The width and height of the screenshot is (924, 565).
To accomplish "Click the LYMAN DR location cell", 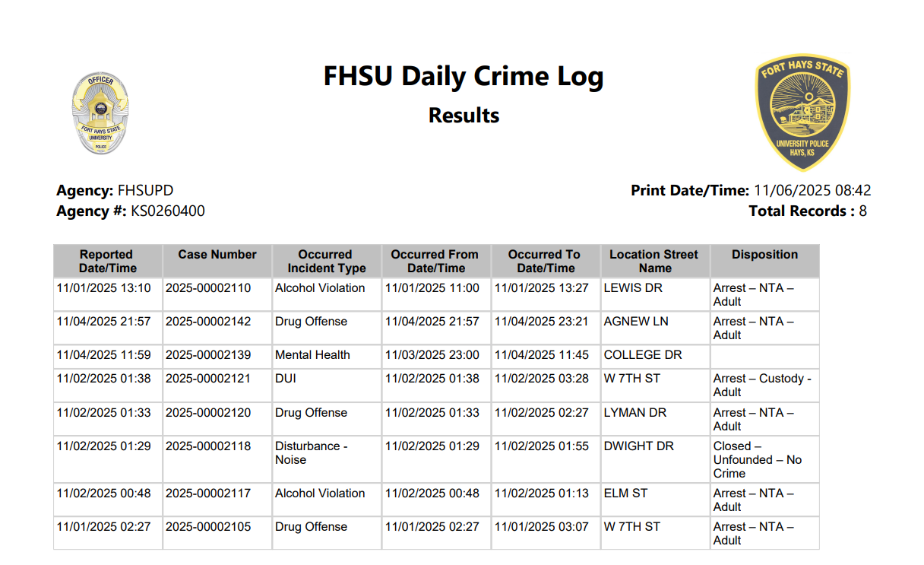I will click(635, 413).
